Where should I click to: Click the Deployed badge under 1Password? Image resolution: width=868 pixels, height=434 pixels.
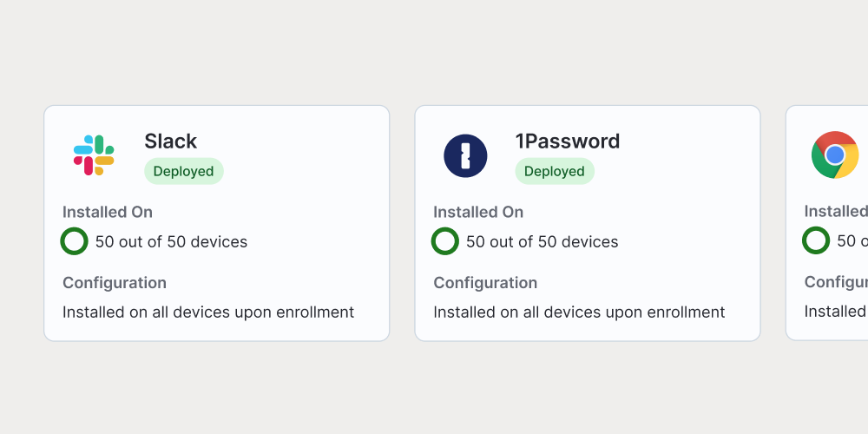click(554, 171)
